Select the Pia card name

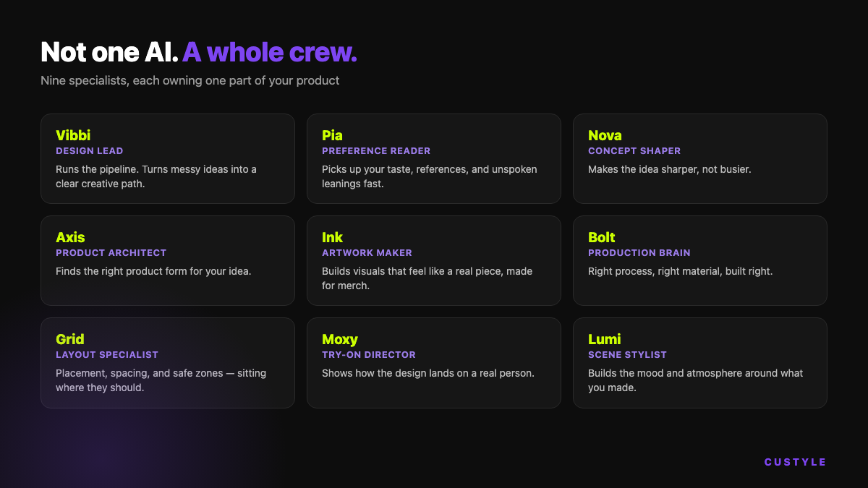[x=332, y=135]
